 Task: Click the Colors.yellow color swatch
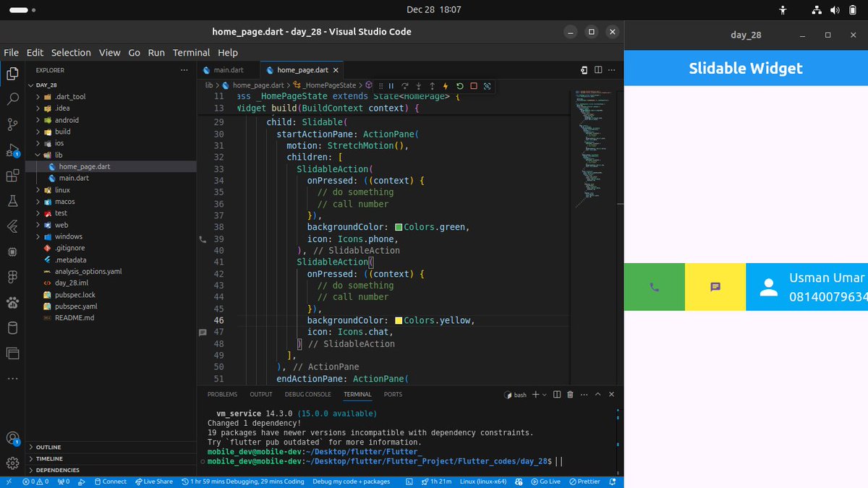point(399,320)
